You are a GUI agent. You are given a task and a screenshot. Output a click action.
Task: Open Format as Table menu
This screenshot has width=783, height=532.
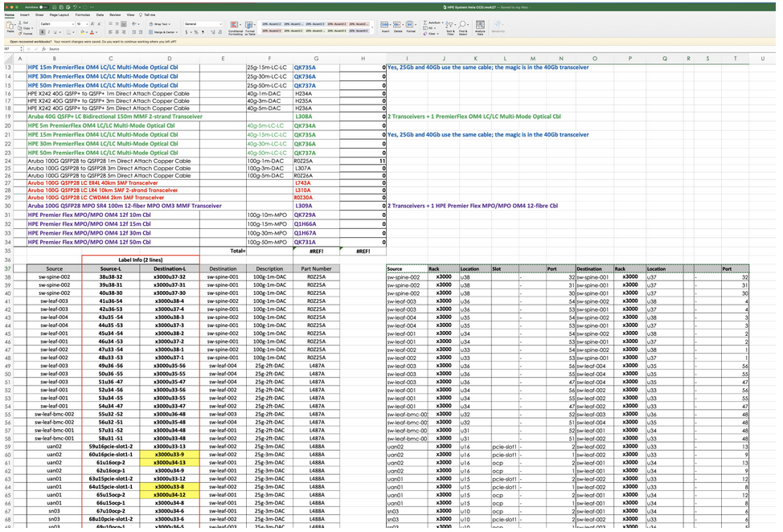click(x=250, y=27)
